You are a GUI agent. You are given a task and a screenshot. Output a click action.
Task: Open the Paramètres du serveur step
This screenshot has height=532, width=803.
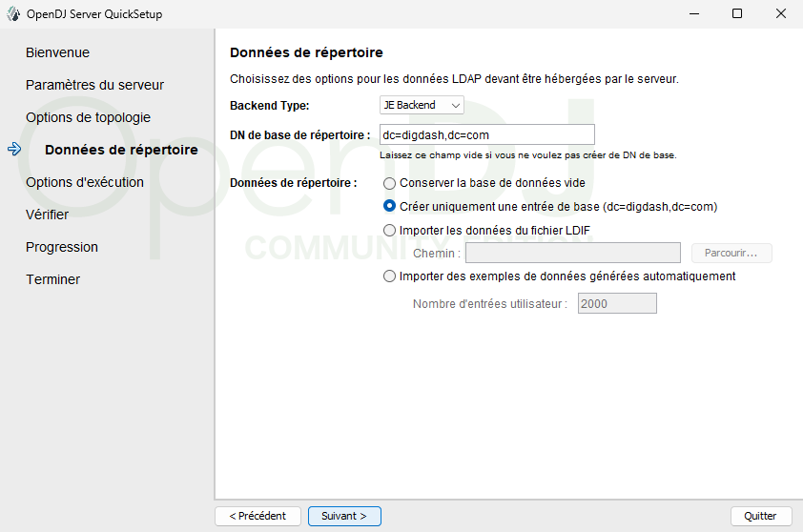[94, 85]
